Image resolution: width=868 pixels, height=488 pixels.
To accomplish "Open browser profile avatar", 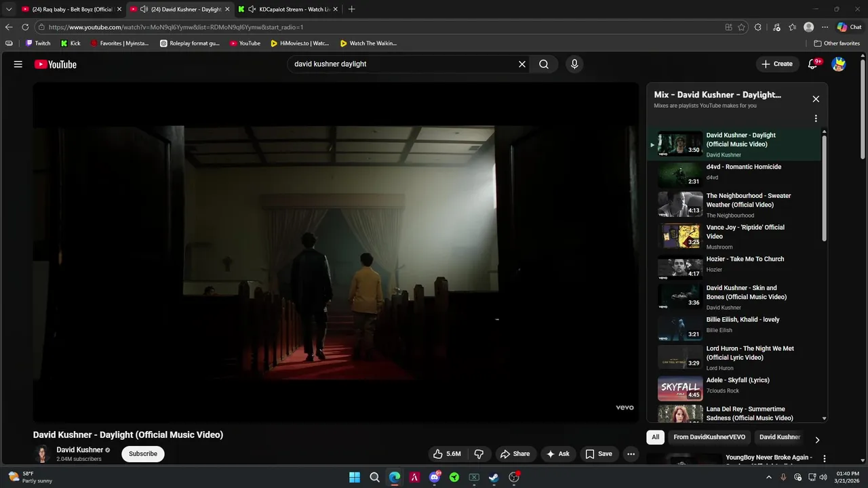I will [808, 27].
